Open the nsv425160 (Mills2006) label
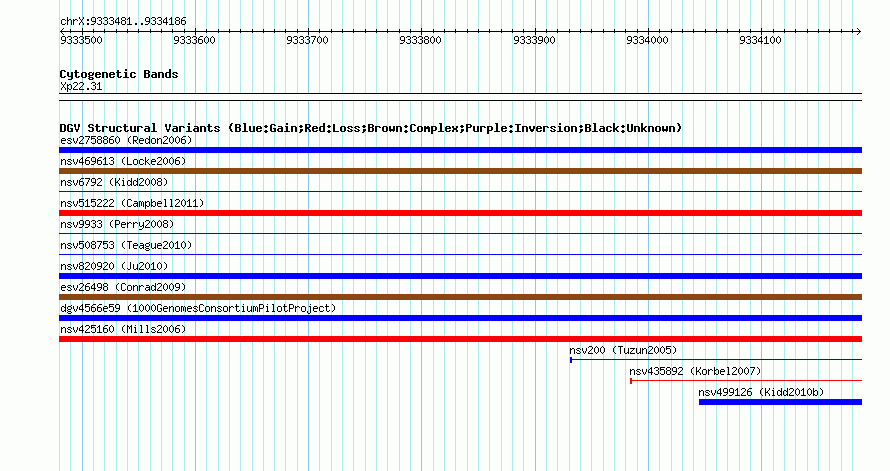Viewport: 890px width, 471px height. point(123,329)
